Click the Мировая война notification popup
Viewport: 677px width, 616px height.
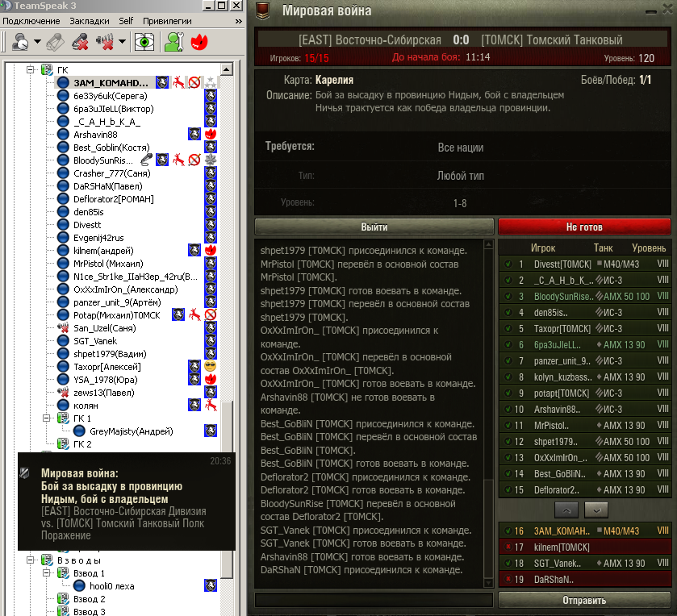coord(127,502)
